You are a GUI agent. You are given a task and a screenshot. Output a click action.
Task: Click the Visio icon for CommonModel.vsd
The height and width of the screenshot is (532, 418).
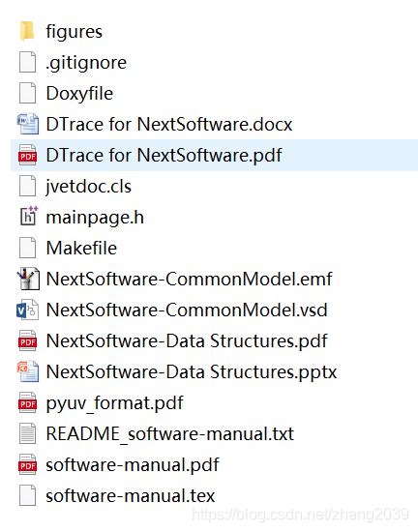[x=27, y=310]
